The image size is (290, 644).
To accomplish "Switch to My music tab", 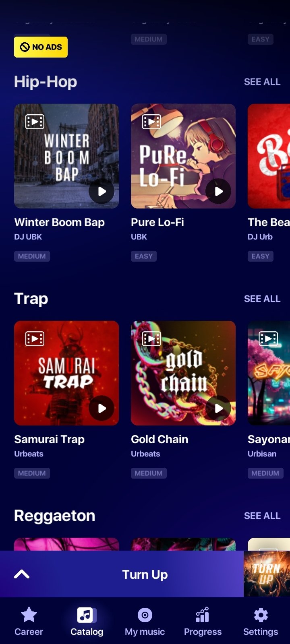I will click(x=145, y=621).
